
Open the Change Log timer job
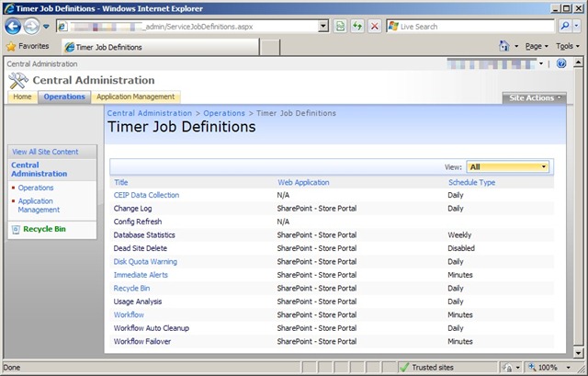pyautogui.click(x=132, y=209)
